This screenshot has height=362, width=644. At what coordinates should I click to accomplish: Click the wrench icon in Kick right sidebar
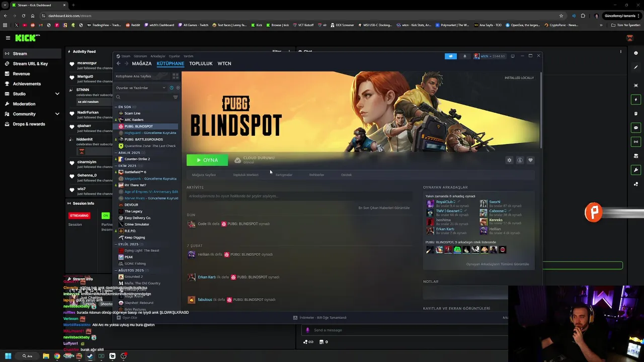click(x=636, y=170)
